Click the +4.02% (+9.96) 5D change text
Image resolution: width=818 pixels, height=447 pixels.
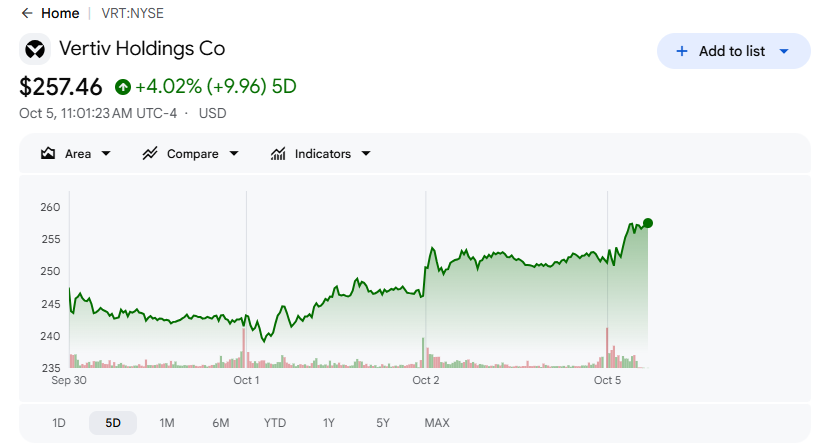coord(215,87)
